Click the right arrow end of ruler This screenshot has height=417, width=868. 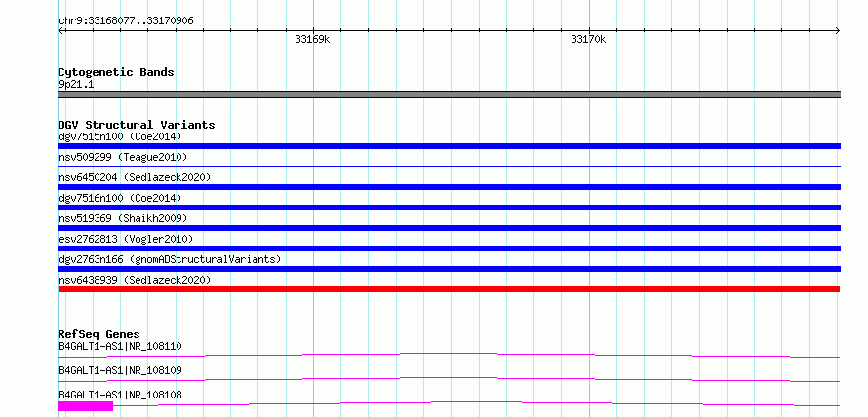(x=838, y=31)
